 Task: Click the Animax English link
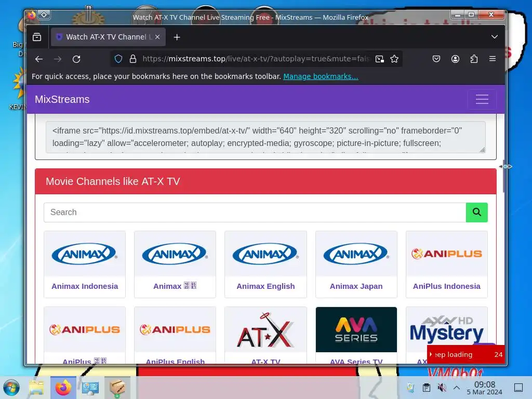coord(265,286)
